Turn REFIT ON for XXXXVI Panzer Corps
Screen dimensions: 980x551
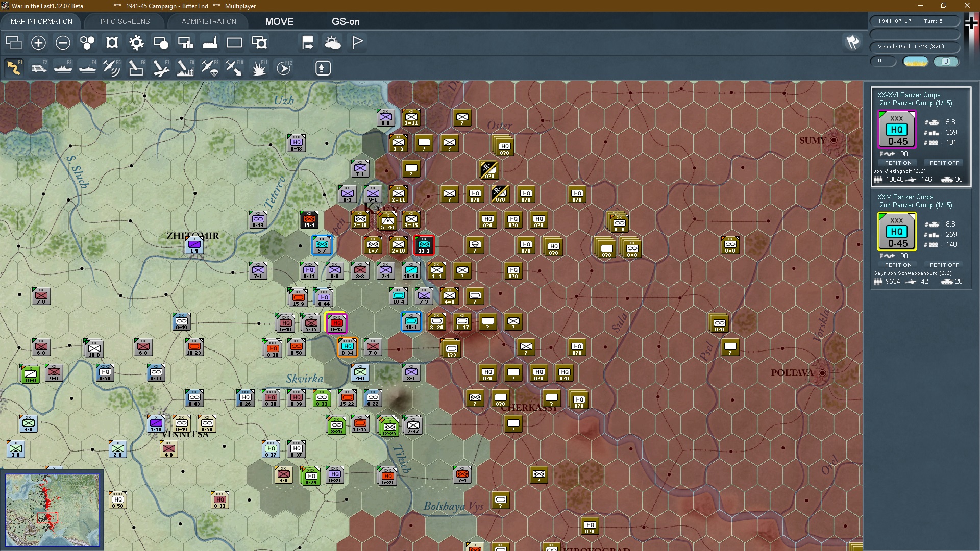898,163
